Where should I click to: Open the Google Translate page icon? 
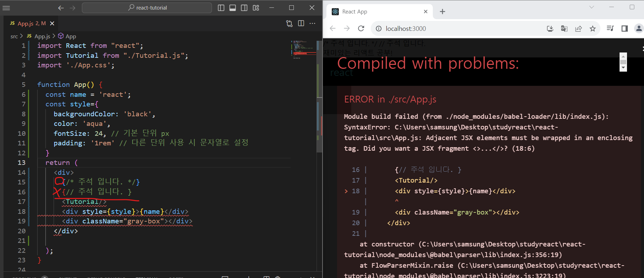[x=564, y=29]
